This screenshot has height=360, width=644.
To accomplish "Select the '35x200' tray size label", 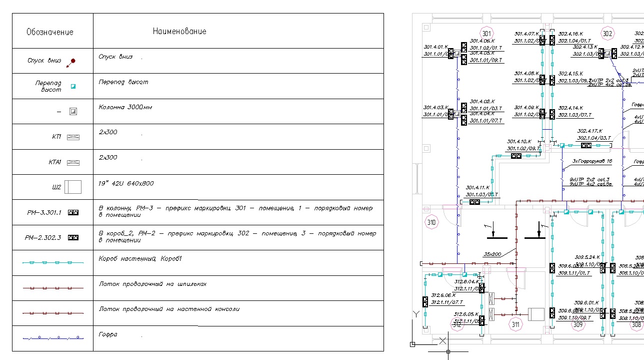I will pyautogui.click(x=492, y=254).
